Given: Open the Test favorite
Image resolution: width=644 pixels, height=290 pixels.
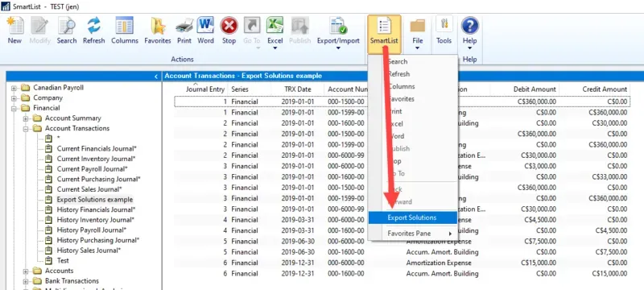Looking at the screenshot, I should [63, 260].
